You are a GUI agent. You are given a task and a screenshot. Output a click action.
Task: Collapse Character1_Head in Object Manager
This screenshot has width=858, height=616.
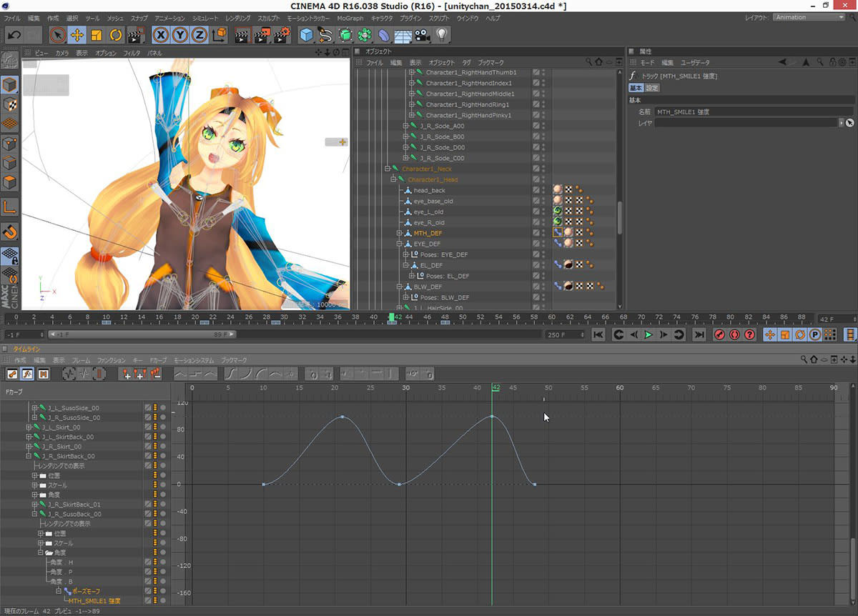(x=393, y=179)
